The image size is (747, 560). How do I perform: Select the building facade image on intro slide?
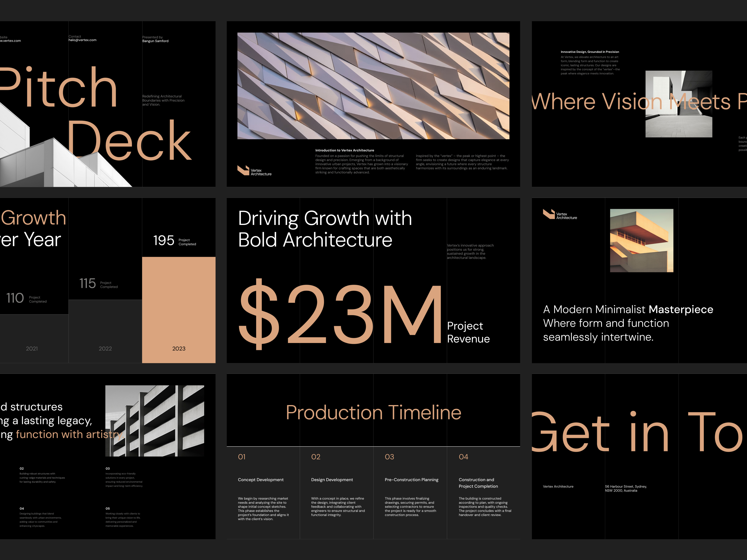373,85
